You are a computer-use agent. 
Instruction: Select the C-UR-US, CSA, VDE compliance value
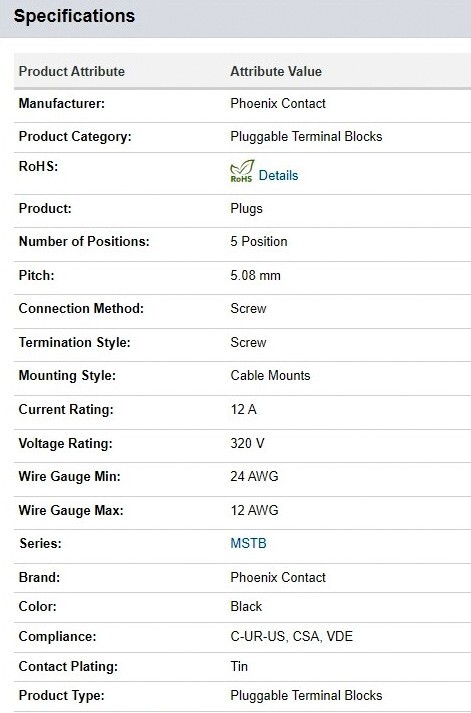click(291, 636)
